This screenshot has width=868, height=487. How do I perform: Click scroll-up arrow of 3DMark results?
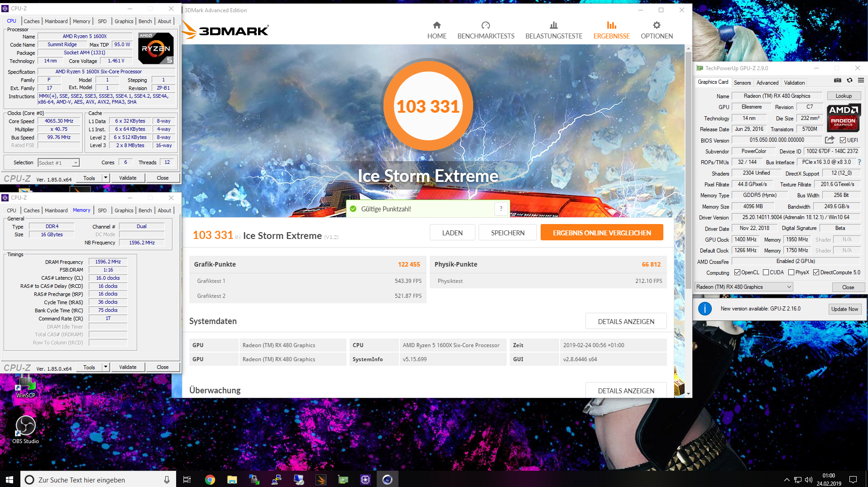coord(688,48)
